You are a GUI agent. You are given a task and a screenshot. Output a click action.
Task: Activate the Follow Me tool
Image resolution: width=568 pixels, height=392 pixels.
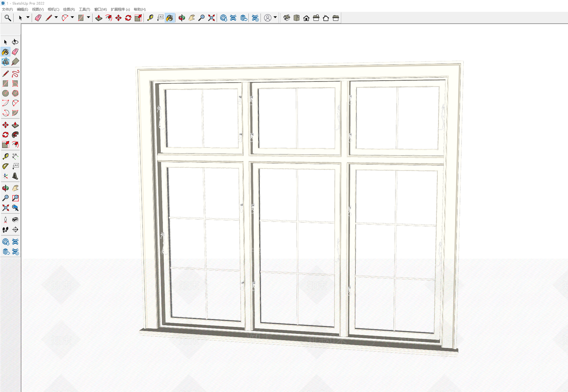pyautogui.click(x=15, y=135)
